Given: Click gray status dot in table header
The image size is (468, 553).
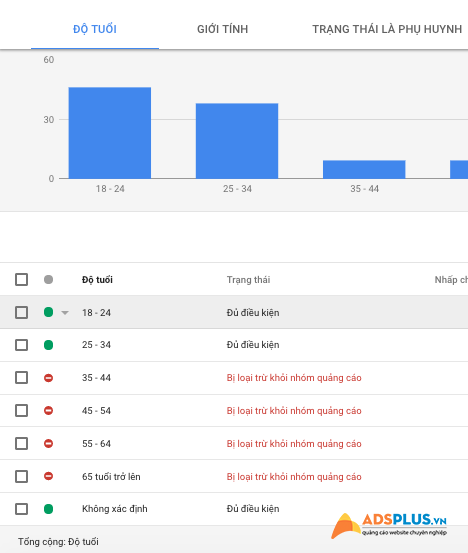Looking at the screenshot, I should tap(48, 280).
